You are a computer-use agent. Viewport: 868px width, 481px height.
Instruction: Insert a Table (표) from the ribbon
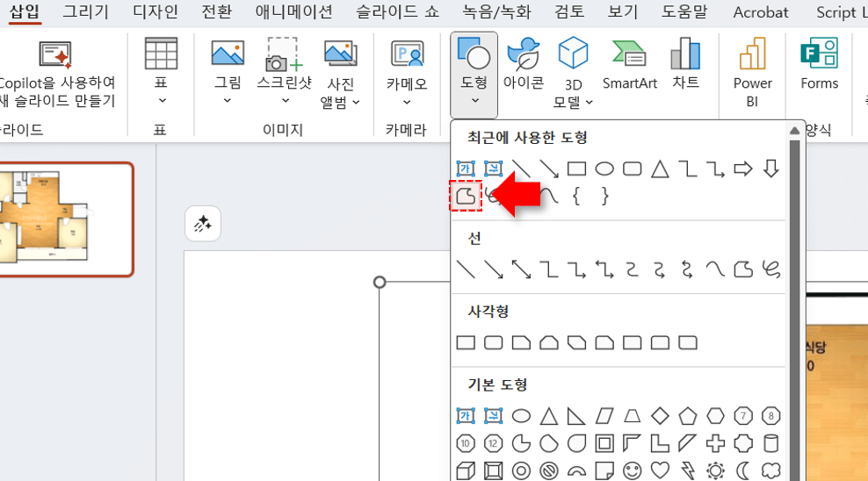point(161,72)
